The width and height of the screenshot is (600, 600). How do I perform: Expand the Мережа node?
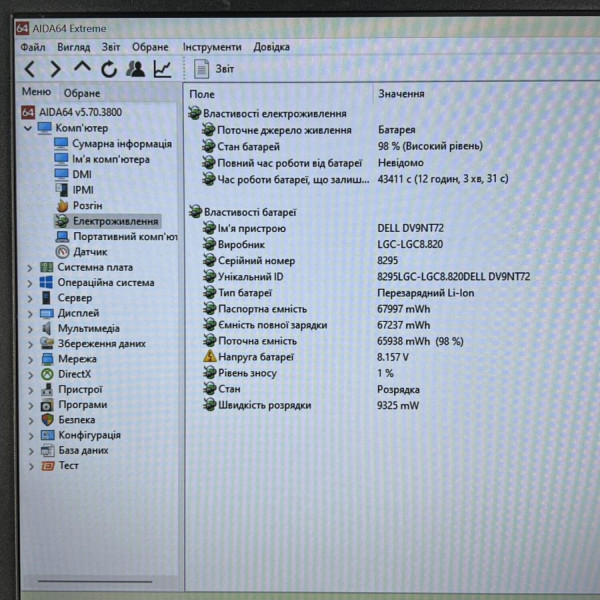tap(30, 360)
